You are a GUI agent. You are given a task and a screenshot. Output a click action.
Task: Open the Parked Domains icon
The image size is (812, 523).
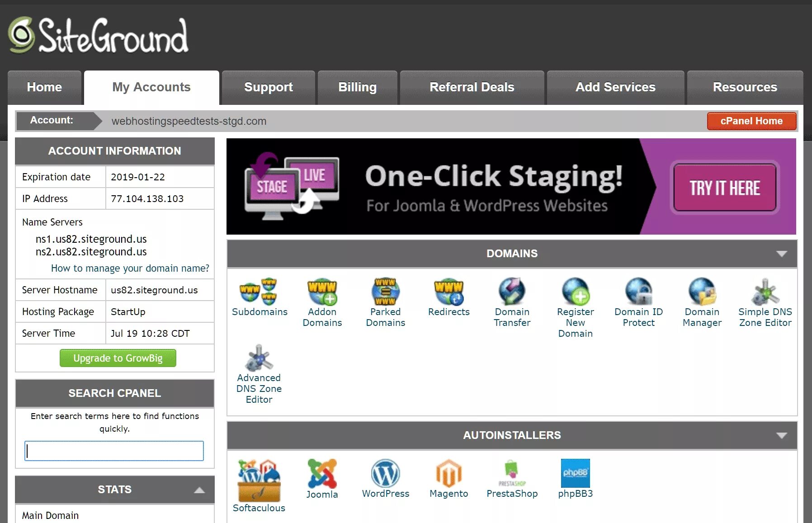tap(385, 292)
